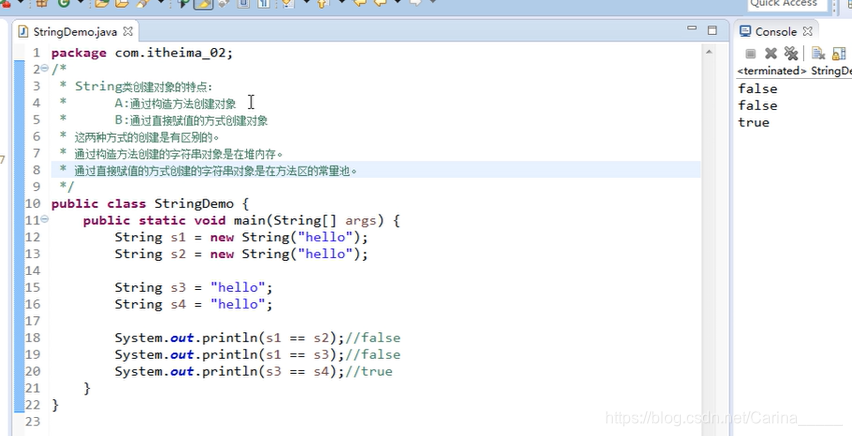Click line number 23 in the gutter
This screenshot has height=436, width=852.
pos(33,422)
